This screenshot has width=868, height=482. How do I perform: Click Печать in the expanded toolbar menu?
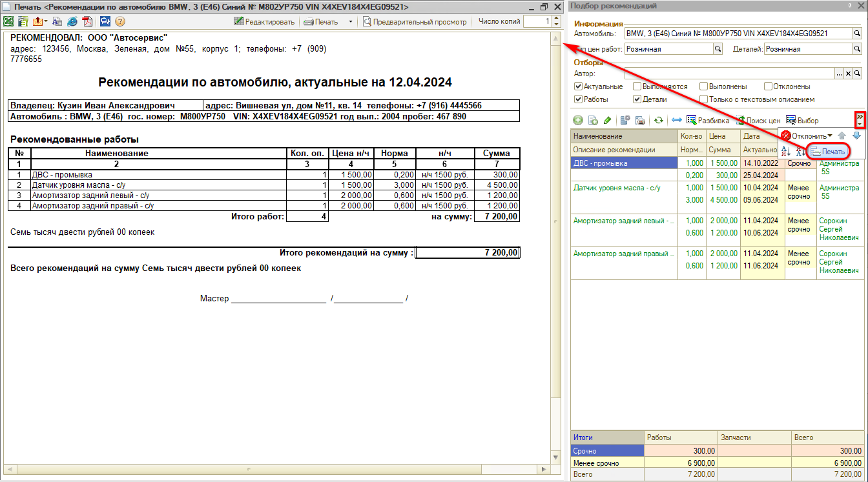click(829, 152)
